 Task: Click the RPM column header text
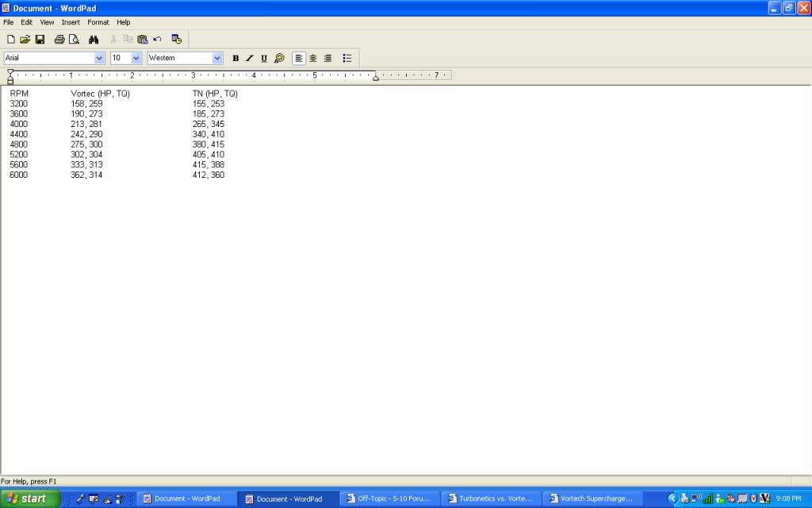click(x=19, y=94)
